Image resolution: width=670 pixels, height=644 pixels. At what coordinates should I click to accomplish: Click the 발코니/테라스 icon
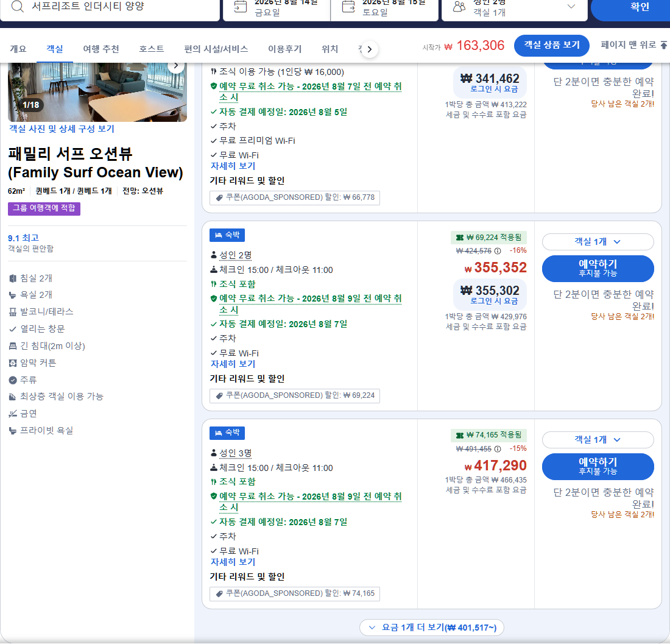(13, 312)
